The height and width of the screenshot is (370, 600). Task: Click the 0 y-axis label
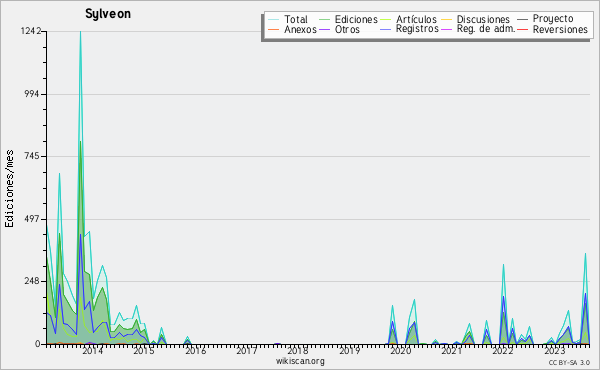click(38, 344)
